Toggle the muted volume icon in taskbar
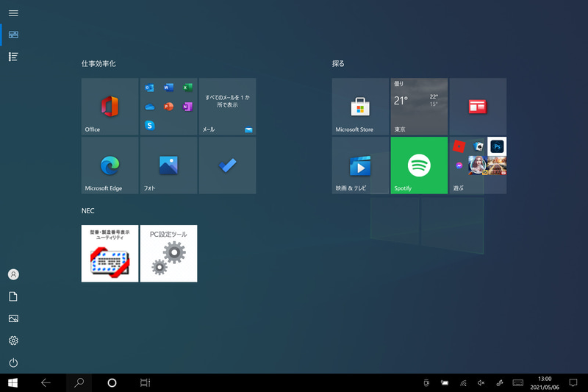This screenshot has height=392, width=588. (x=481, y=383)
